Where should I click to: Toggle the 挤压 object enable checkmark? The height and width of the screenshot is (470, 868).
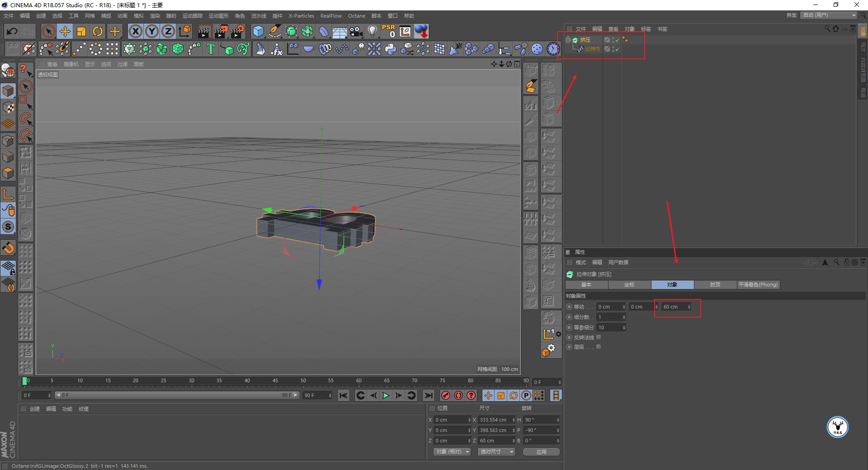[x=618, y=40]
